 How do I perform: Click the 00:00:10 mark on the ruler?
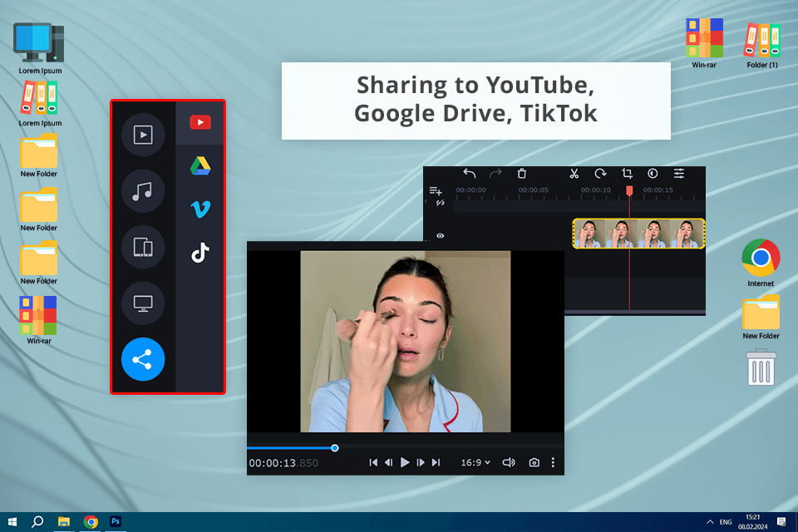click(595, 190)
